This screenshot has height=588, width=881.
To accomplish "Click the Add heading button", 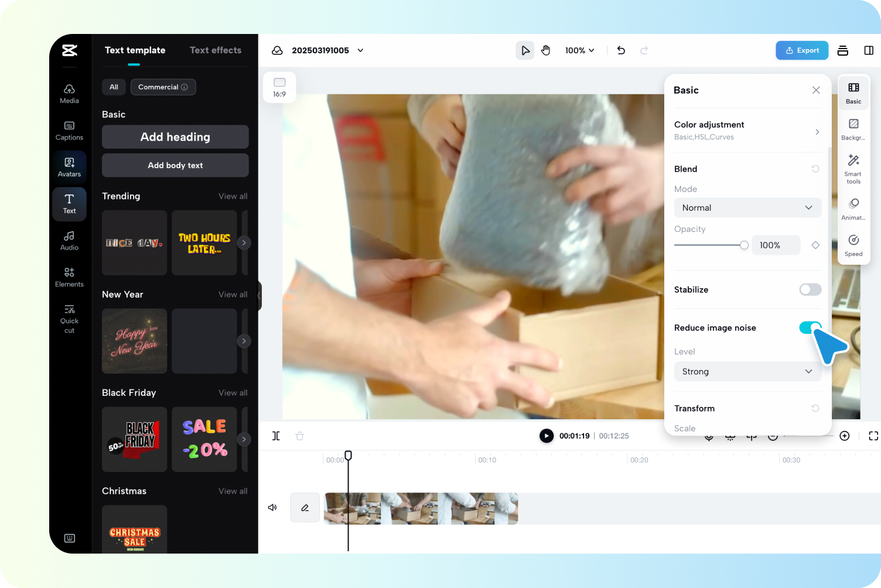I will click(x=175, y=136).
